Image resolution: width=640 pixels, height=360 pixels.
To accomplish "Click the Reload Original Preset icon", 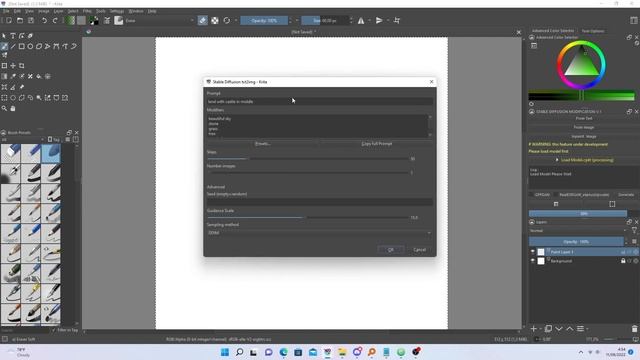I will pyautogui.click(x=227, y=20).
